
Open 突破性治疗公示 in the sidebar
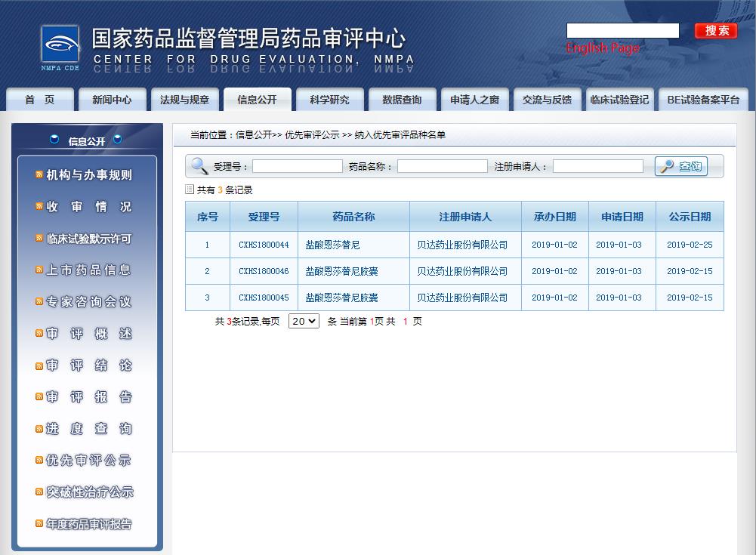90,492
